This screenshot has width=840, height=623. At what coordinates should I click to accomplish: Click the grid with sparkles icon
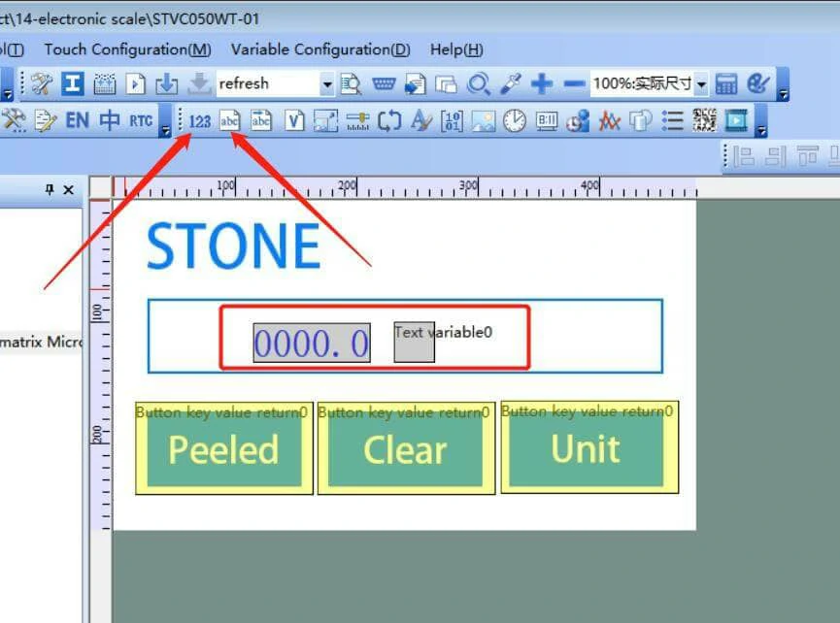[105, 84]
